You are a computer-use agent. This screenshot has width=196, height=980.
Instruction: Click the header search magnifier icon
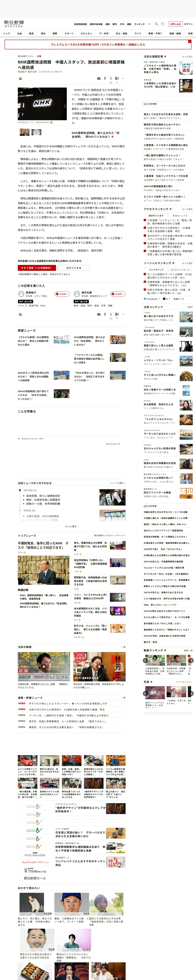coord(156,24)
